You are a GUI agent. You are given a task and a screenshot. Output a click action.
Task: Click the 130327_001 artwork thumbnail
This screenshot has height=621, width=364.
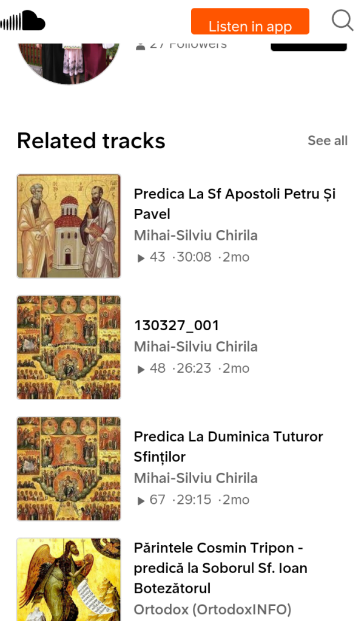point(69,347)
